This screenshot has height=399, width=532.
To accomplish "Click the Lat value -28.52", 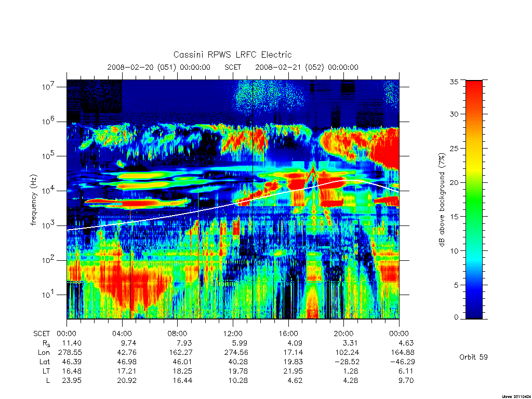I will (x=347, y=362).
